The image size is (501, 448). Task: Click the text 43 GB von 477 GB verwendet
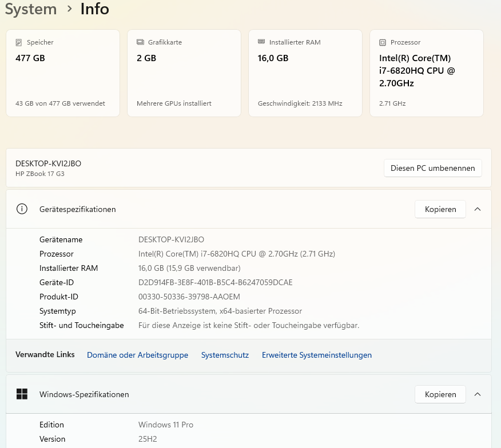click(x=60, y=103)
